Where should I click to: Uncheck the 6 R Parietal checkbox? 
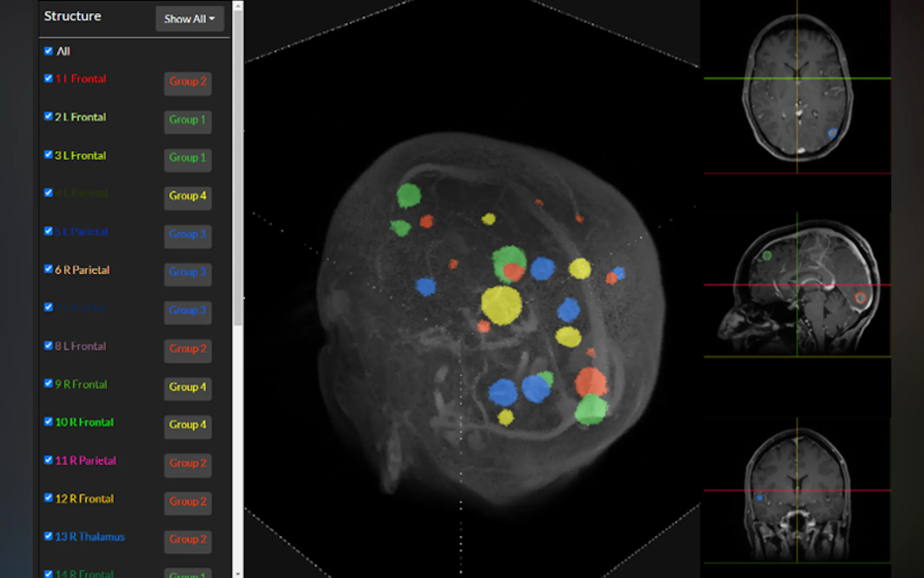(48, 269)
